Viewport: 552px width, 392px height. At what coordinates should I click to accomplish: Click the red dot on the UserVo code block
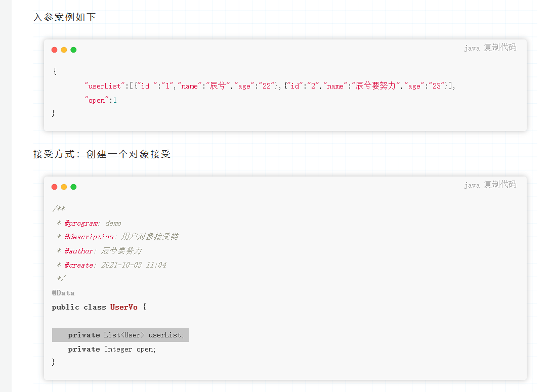(x=55, y=187)
